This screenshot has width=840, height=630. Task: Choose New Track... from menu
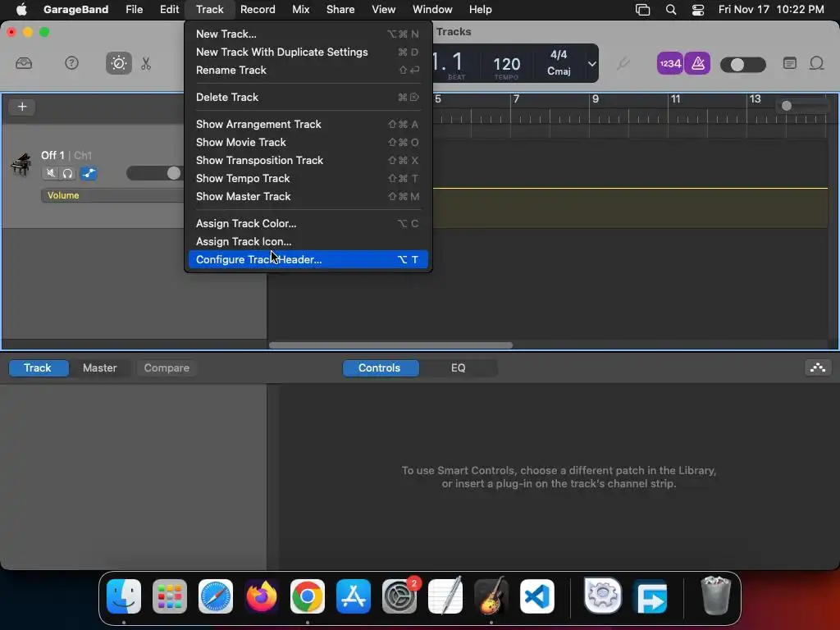point(308,34)
